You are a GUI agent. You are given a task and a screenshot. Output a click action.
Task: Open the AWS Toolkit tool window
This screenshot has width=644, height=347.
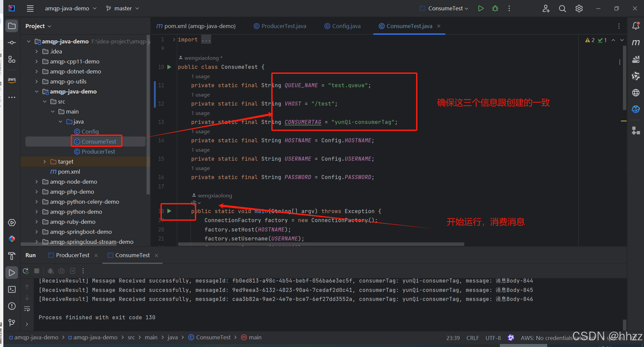12,80
